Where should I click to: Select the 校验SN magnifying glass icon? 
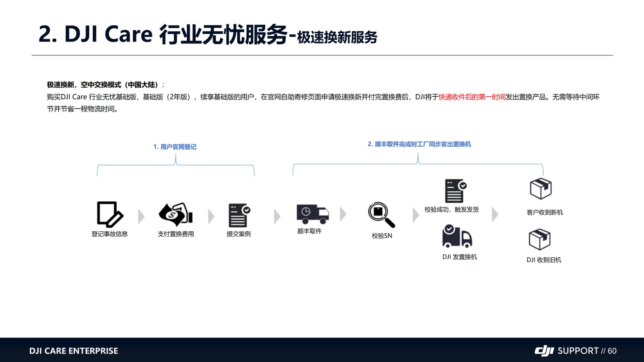coord(381,215)
